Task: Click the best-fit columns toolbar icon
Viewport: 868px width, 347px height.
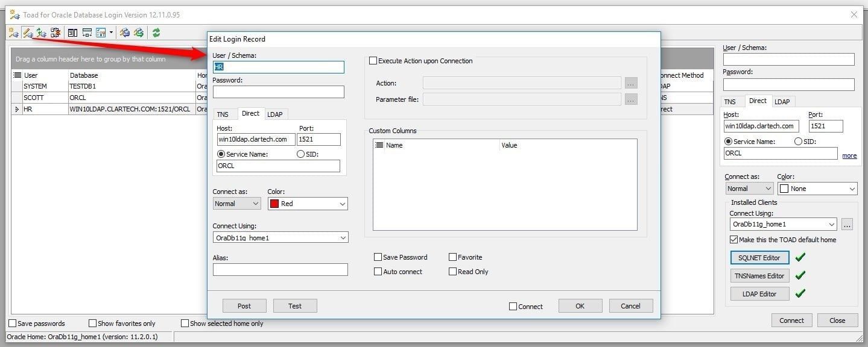Action: [87, 33]
